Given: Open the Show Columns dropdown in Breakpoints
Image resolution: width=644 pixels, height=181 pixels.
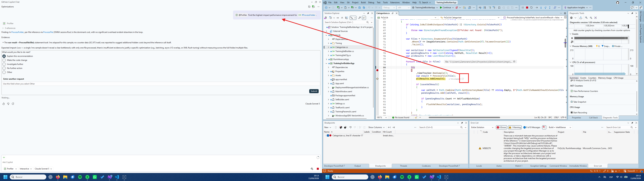Looking at the screenshot, I should (x=376, y=127).
